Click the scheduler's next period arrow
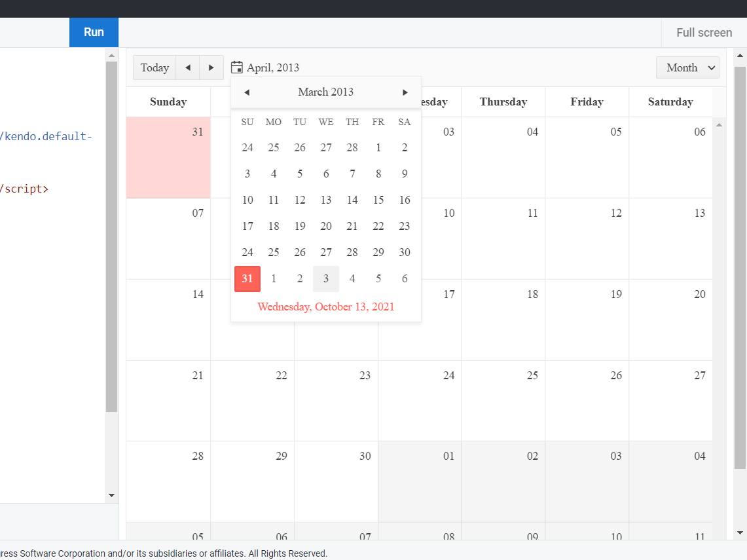Image resolution: width=747 pixels, height=560 pixels. 211,67
